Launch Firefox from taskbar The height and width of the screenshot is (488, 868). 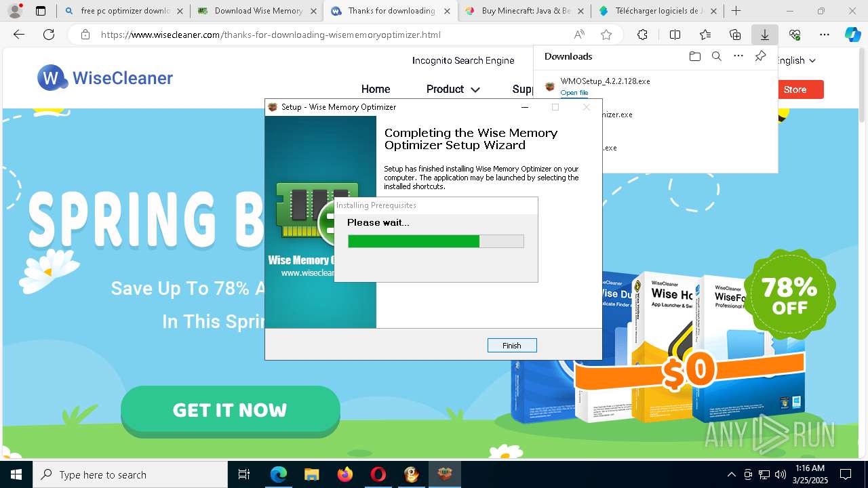344,474
